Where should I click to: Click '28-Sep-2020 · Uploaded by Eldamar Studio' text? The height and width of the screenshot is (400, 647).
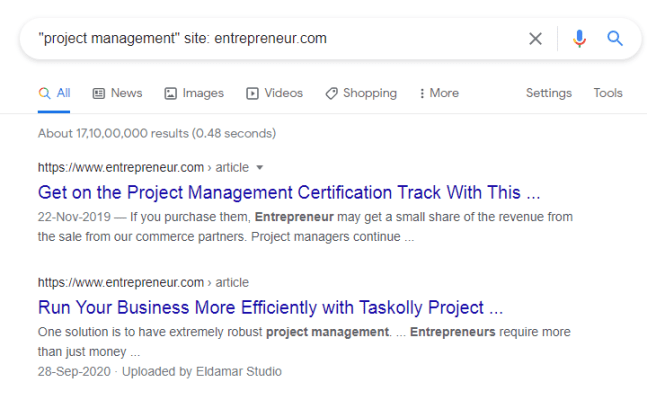160,372
